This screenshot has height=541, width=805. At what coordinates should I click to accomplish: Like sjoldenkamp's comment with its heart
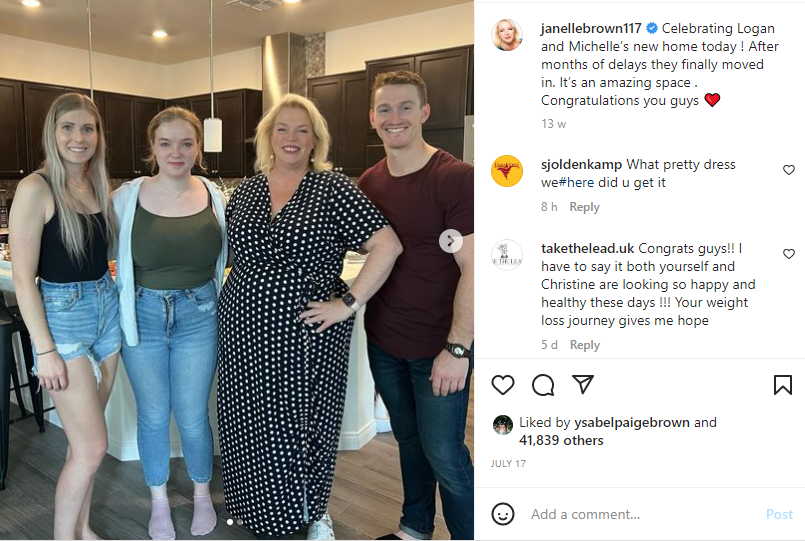789,170
